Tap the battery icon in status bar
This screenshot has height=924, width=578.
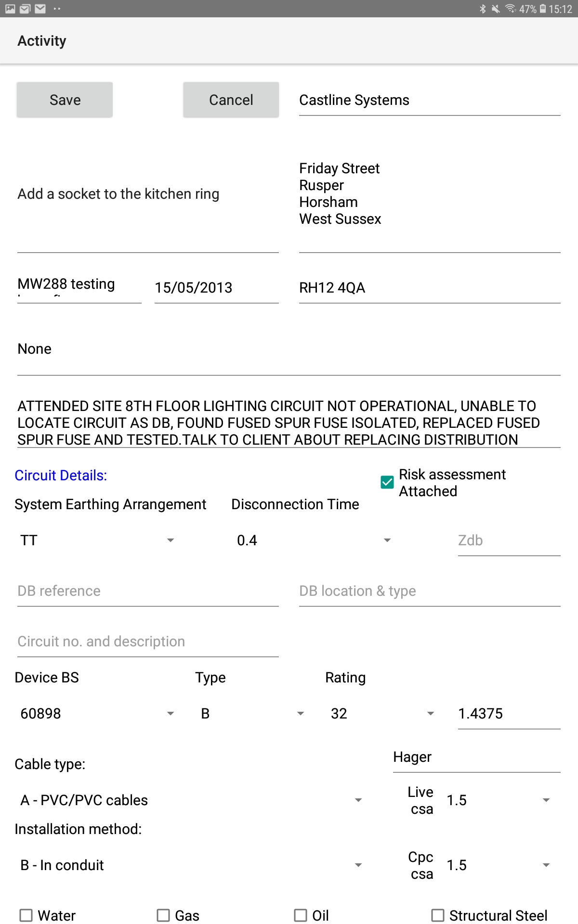543,9
